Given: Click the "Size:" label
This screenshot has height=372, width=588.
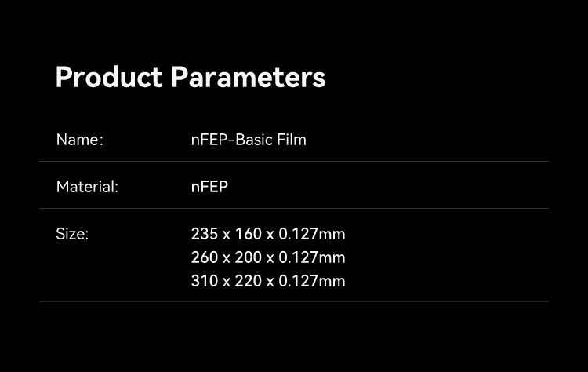Looking at the screenshot, I should coord(72,234).
